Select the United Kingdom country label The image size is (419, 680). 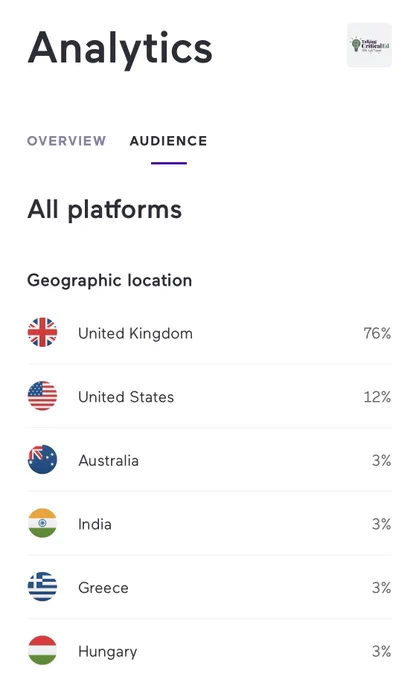135,333
